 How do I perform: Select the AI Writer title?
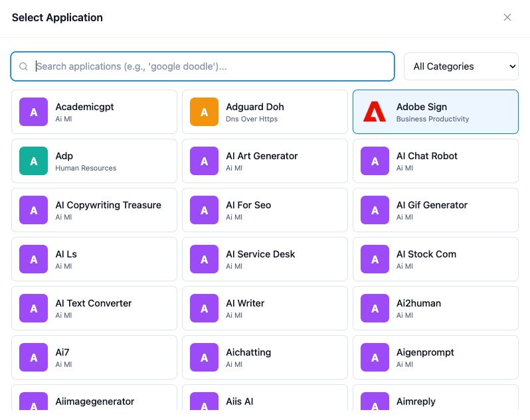(x=245, y=303)
